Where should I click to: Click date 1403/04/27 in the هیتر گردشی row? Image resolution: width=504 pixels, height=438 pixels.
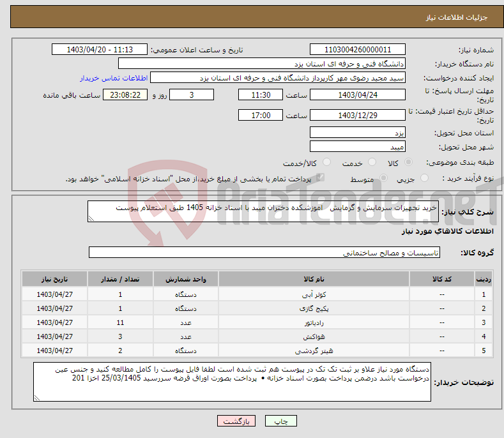55,351
